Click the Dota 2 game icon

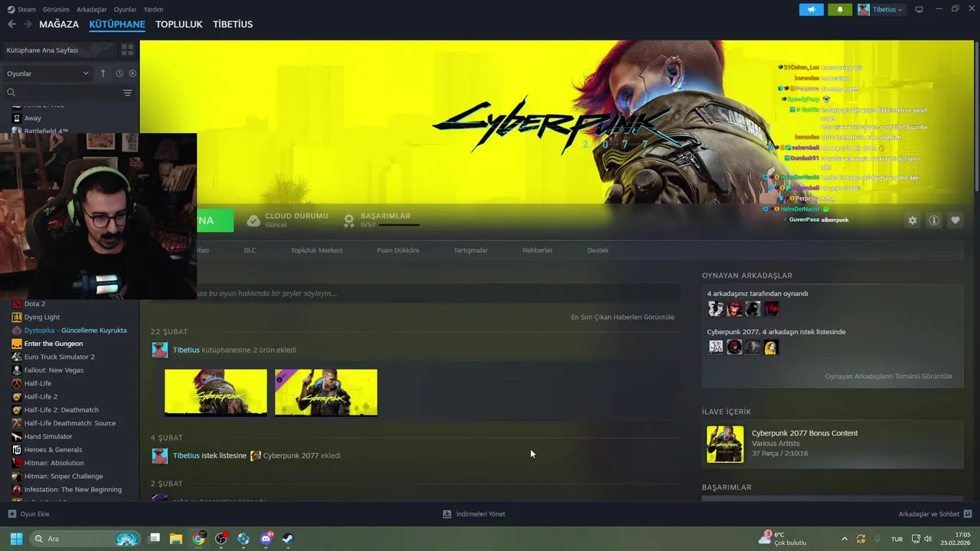click(17, 304)
